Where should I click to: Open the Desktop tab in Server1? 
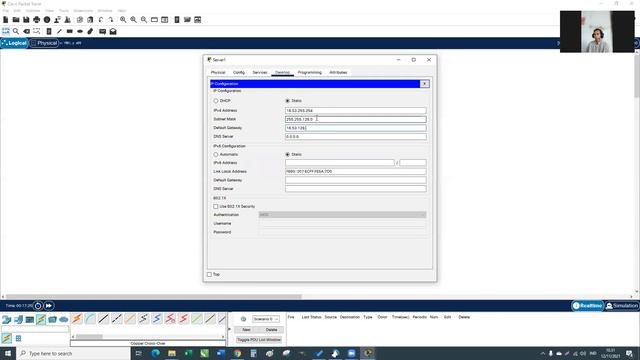click(282, 72)
